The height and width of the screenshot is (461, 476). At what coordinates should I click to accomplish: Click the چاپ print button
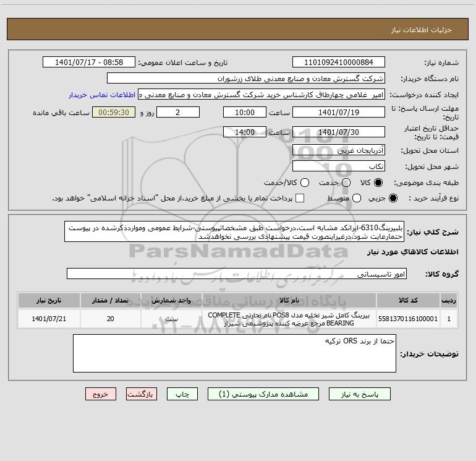[182, 394]
